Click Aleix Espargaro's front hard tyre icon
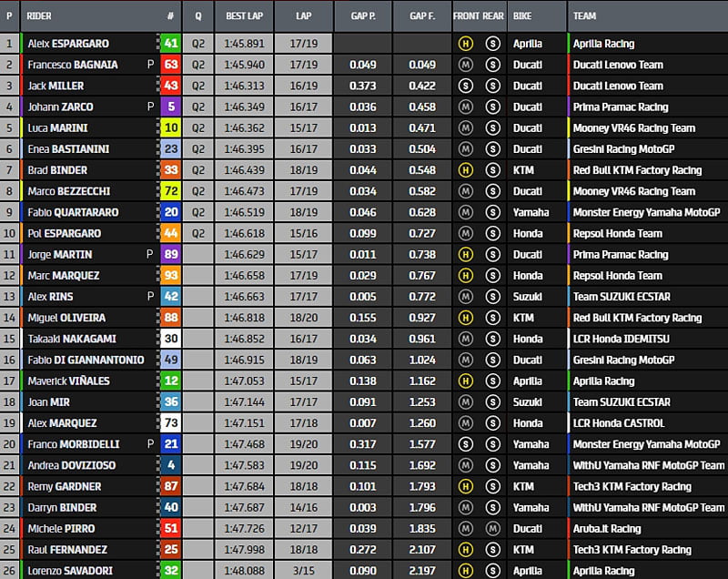Viewport: 728px width, 579px height. (465, 44)
